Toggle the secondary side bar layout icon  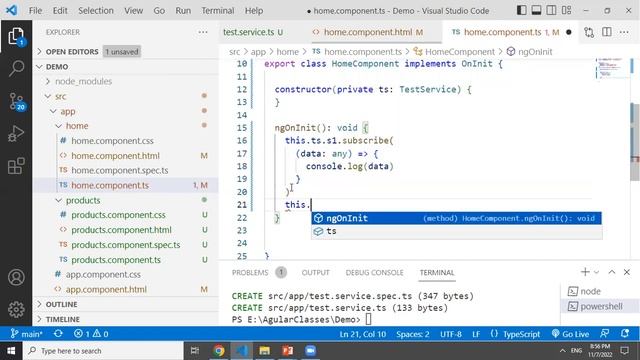[x=551, y=10]
